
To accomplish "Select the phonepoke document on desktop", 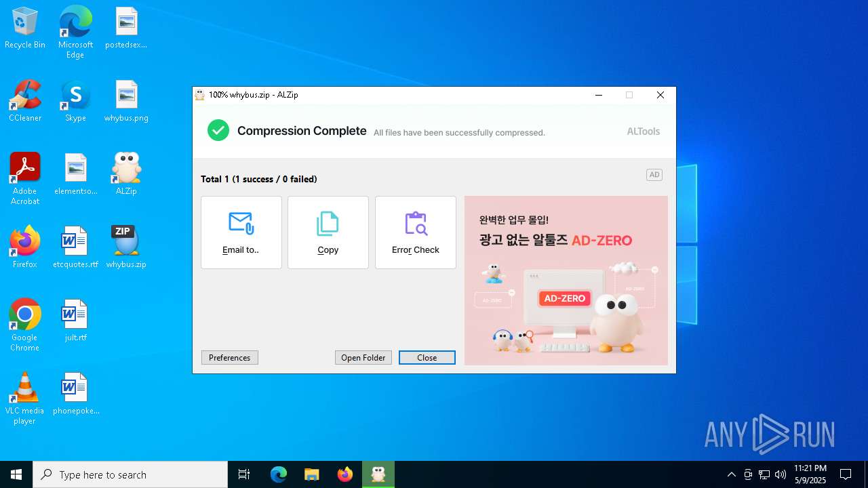I will click(x=75, y=394).
